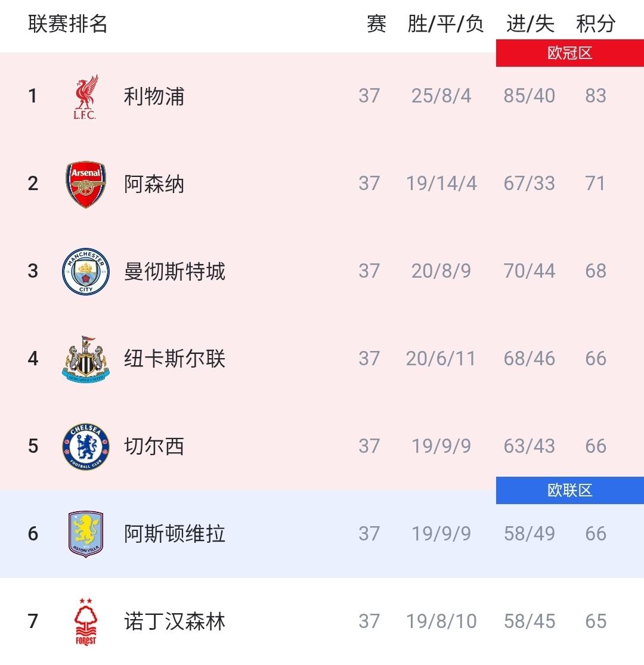This screenshot has height=665, width=644.
Task: Open the Aston Villa crest icon
Action: click(86, 534)
